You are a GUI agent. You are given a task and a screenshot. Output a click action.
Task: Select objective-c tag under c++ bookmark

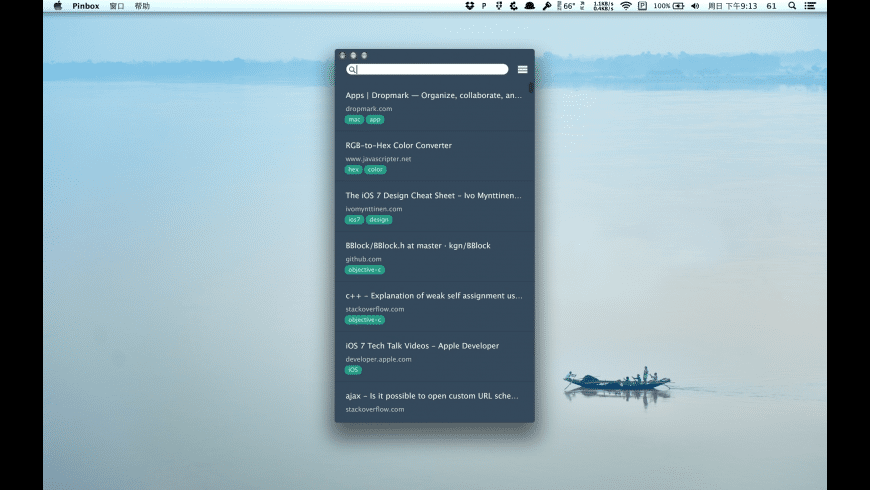point(365,320)
